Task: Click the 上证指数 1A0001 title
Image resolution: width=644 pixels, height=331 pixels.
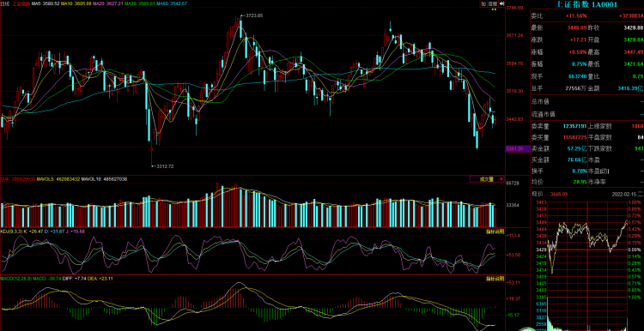Action: pyautogui.click(x=586, y=4)
